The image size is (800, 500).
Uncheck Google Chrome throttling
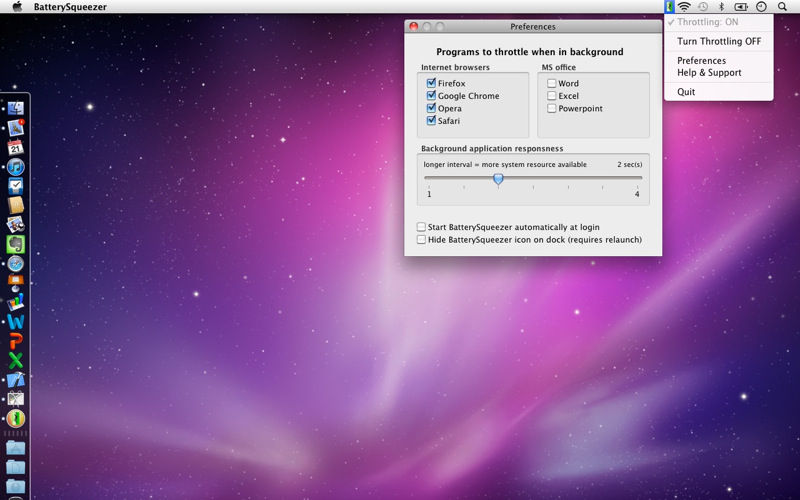pyautogui.click(x=431, y=95)
